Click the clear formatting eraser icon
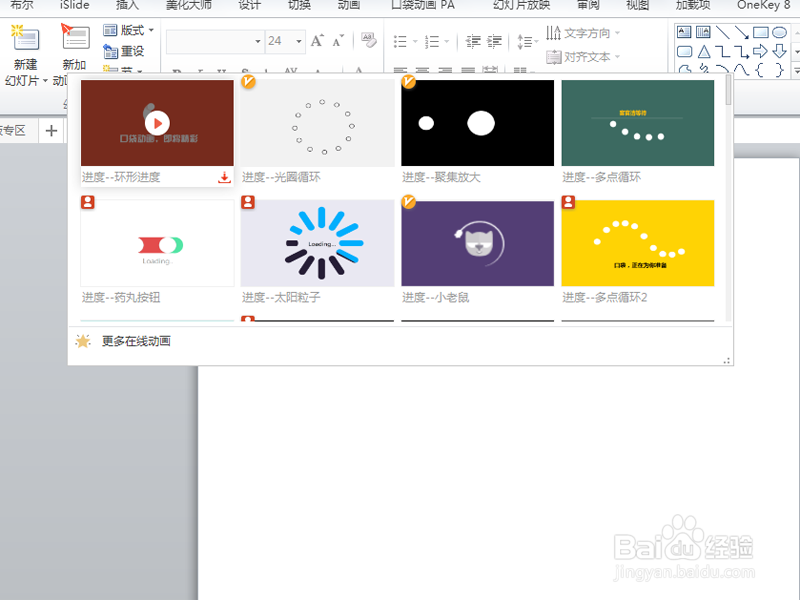The width and height of the screenshot is (800, 600). (x=368, y=40)
